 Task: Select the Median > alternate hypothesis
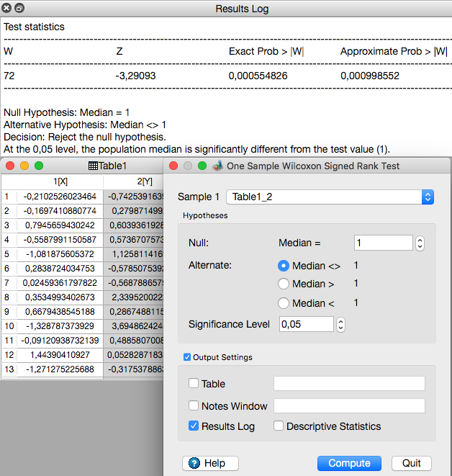coord(284,284)
